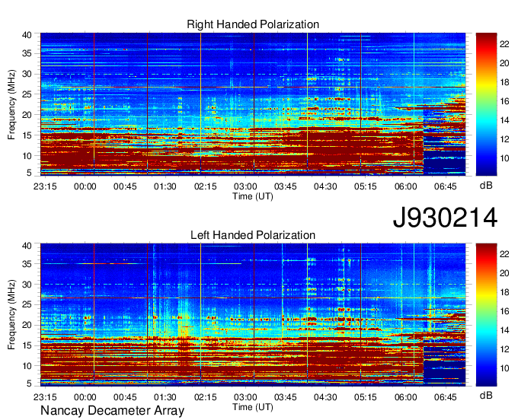Click the Nancay Decameter Array caption
Image resolution: width=518 pixels, height=420 pixels.
112,410
